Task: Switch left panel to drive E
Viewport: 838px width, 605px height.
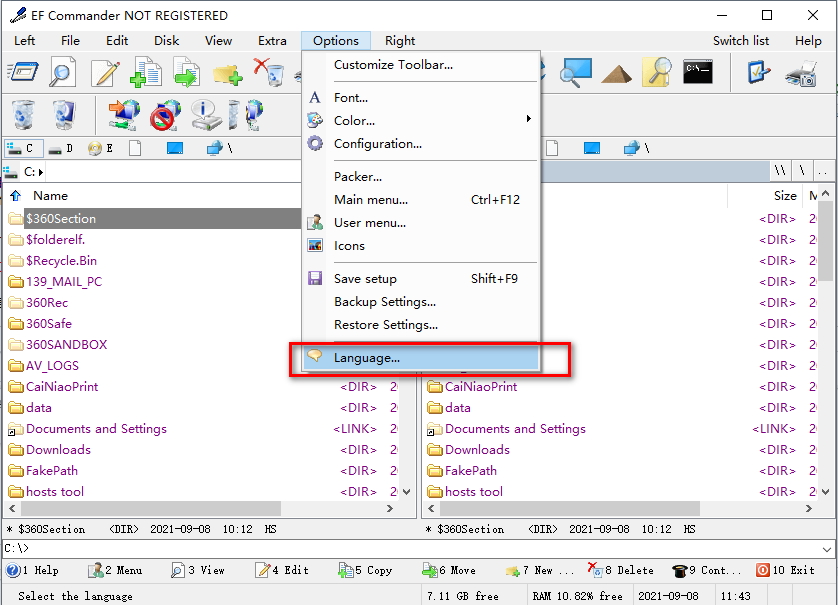Action: [100, 149]
